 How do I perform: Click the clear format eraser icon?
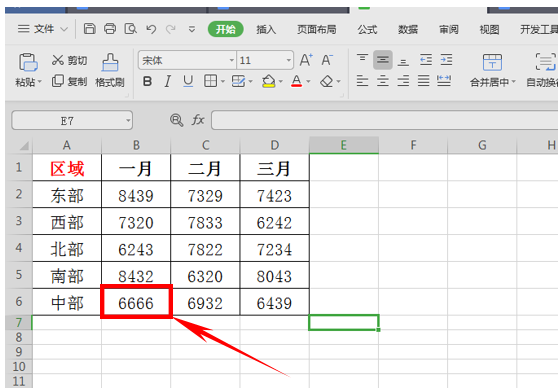pyautogui.click(x=326, y=81)
